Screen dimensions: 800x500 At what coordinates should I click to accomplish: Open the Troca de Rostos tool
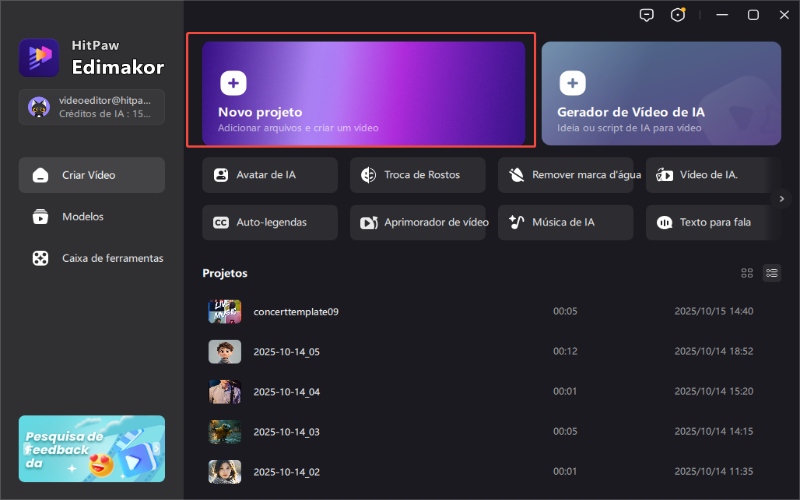click(417, 175)
